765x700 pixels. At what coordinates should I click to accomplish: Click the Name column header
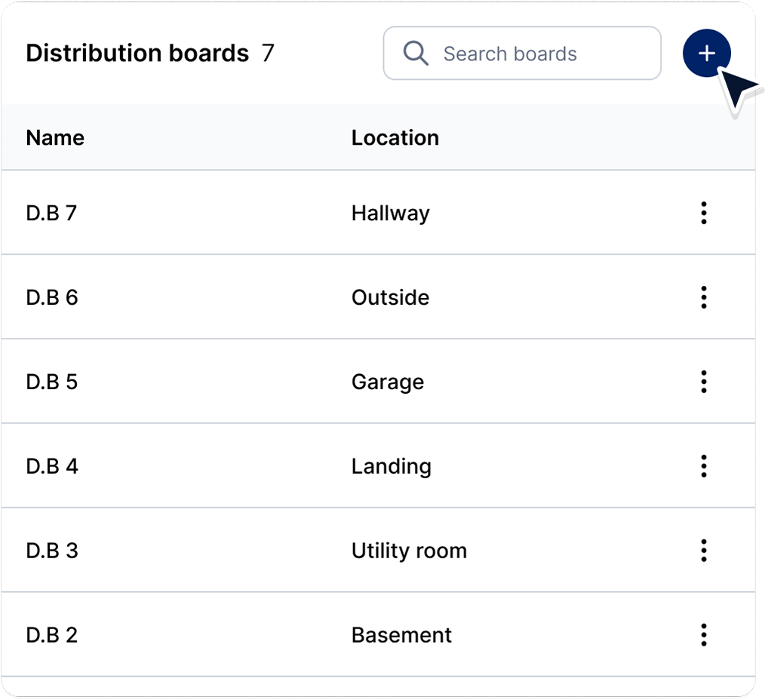coord(54,138)
